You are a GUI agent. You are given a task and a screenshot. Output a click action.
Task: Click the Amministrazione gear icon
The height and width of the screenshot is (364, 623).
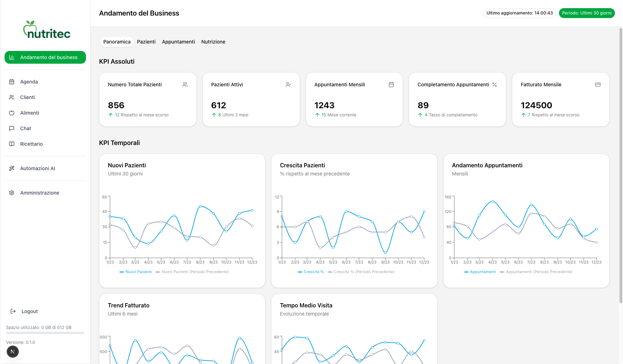point(12,193)
